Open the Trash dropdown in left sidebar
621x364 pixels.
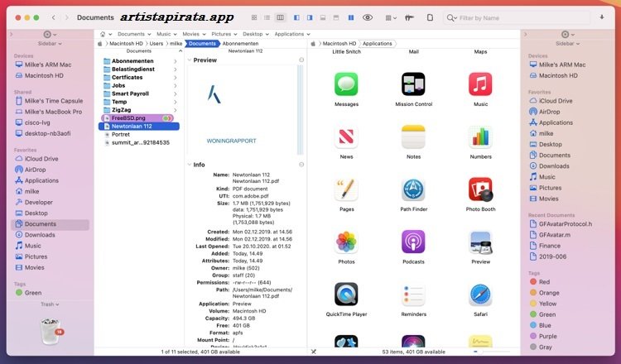50,304
